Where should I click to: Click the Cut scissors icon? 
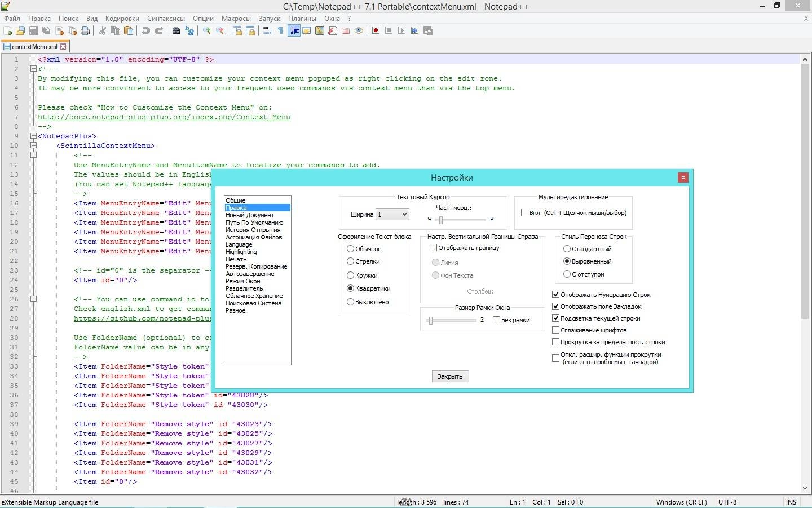(x=103, y=30)
